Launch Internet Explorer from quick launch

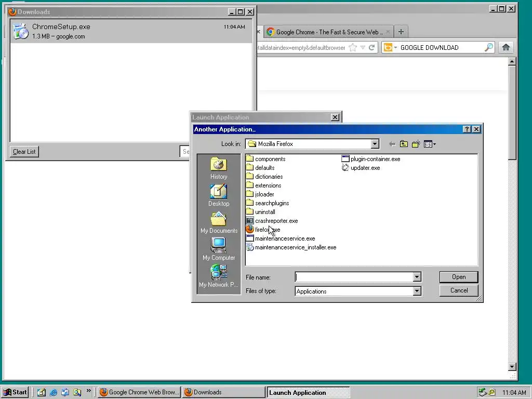click(54, 392)
